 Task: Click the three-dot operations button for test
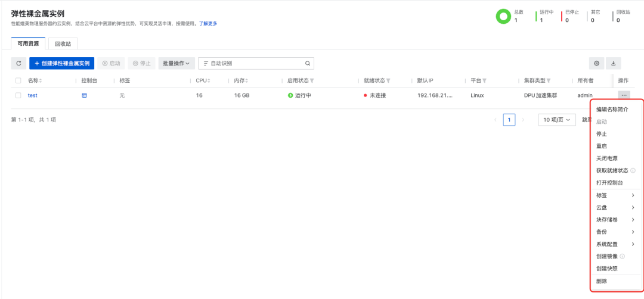624,95
